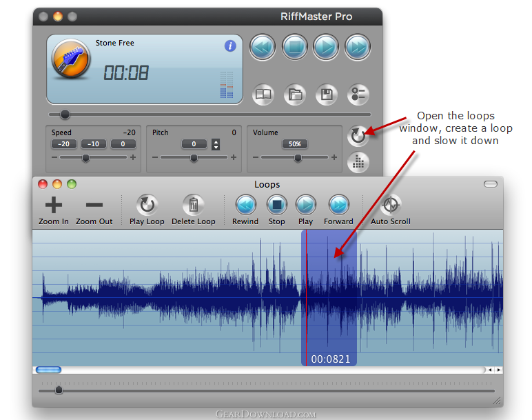Increase speed with the plus sign
The image size is (532, 420).
coord(133,157)
